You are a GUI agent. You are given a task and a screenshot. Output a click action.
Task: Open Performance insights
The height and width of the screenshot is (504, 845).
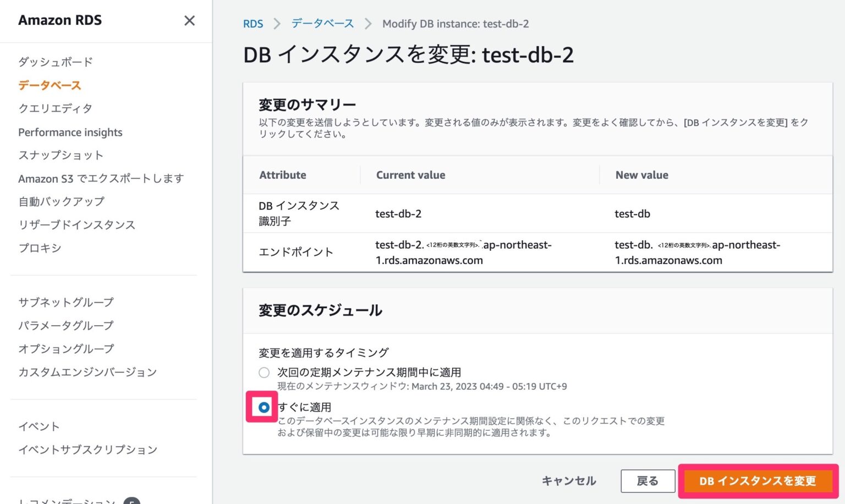click(x=70, y=132)
